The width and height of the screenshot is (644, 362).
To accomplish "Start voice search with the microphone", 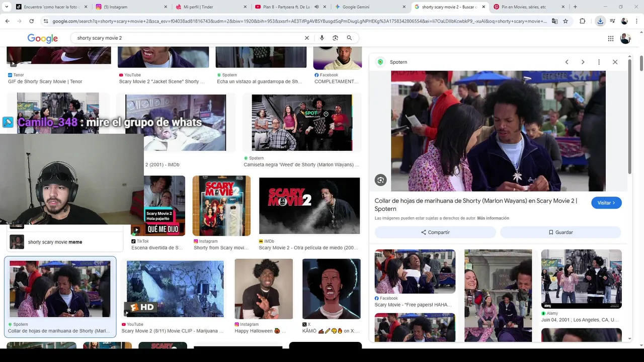I will click(322, 38).
